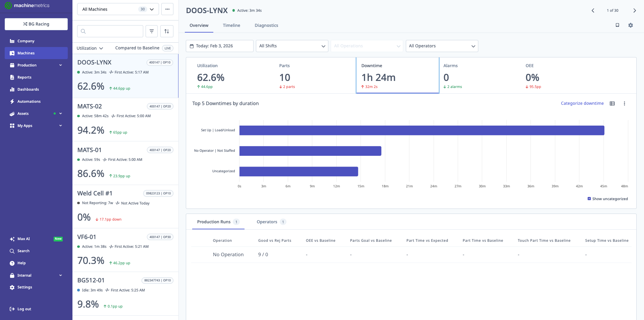
Task: Open the Operators tab
Action: coord(267,222)
